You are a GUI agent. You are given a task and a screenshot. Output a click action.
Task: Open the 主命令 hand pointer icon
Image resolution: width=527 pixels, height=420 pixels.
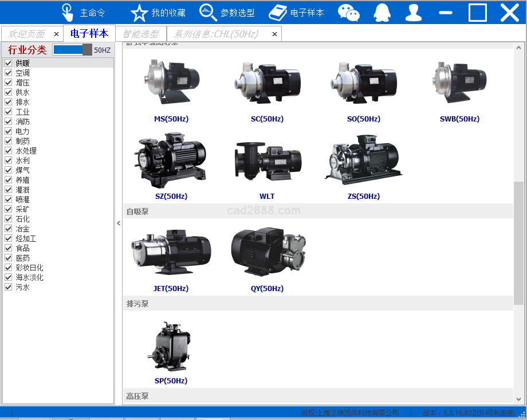68,12
